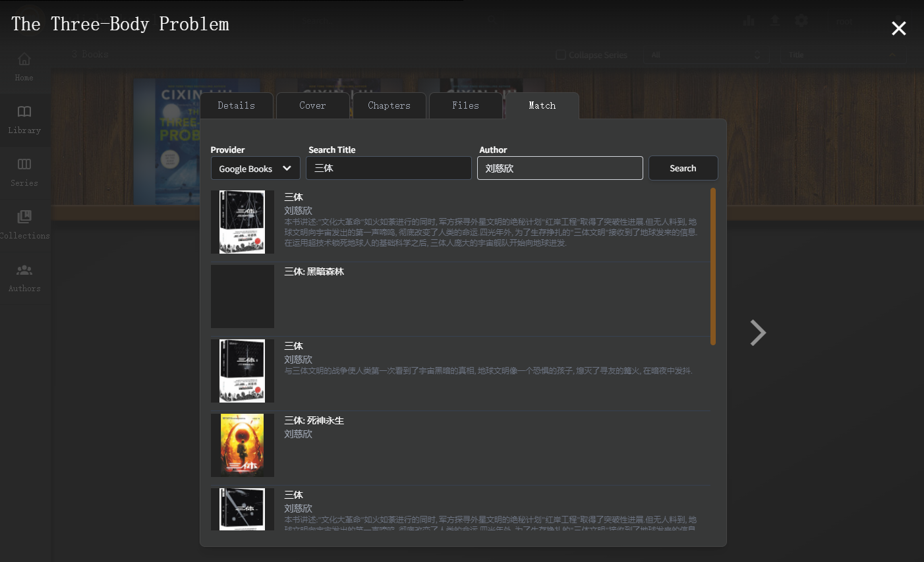Click the 三体: 死神永生 orange cover thumbnail
Viewport: 924px width, 562px height.
(243, 445)
